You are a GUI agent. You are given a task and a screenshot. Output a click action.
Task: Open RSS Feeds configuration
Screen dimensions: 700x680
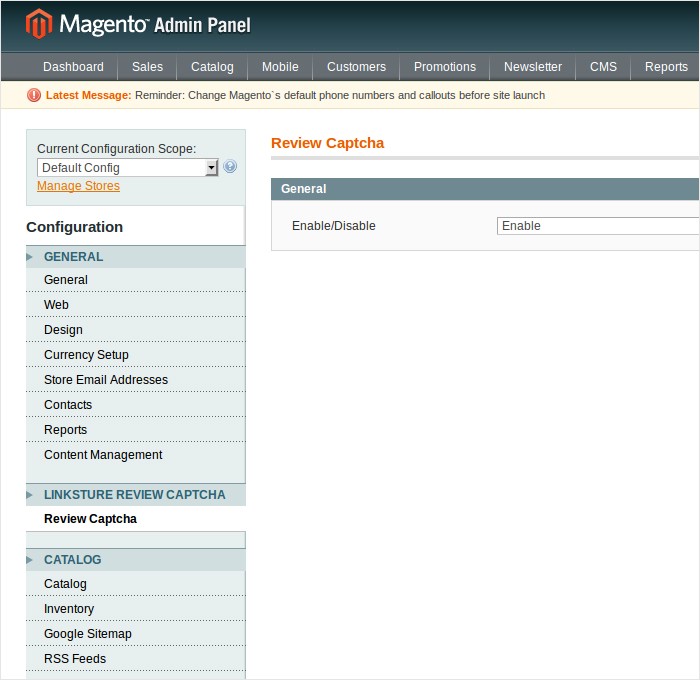click(136, 659)
